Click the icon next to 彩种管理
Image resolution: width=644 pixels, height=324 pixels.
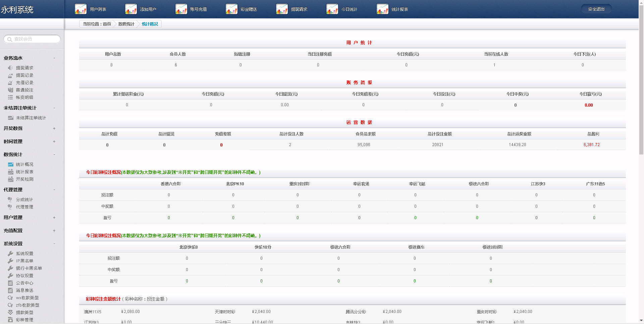pyautogui.click(x=10, y=320)
